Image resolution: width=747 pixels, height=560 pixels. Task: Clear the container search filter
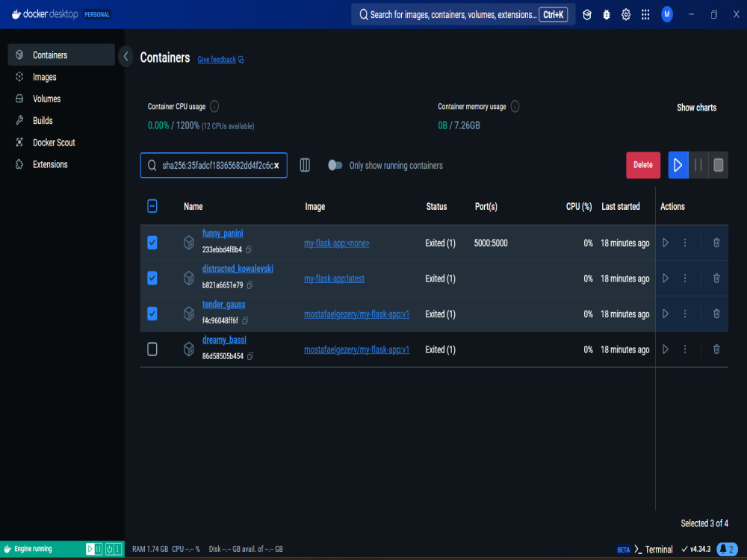point(276,166)
